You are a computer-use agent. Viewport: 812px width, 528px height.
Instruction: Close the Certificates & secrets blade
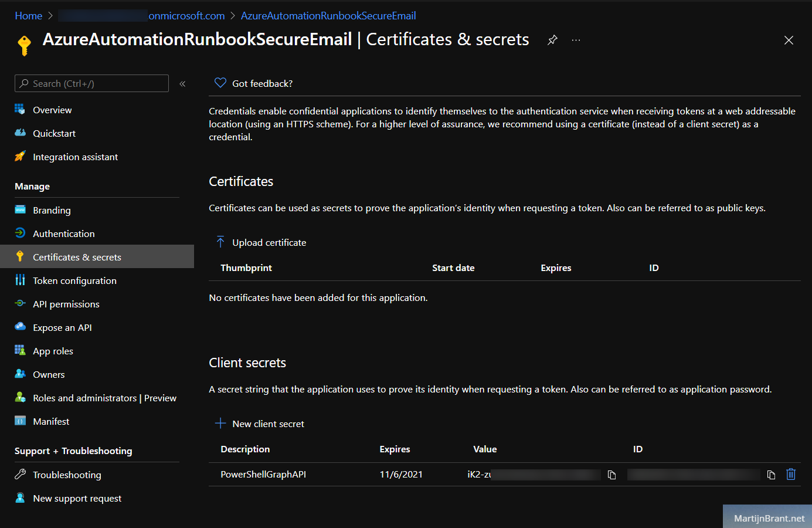[789, 40]
